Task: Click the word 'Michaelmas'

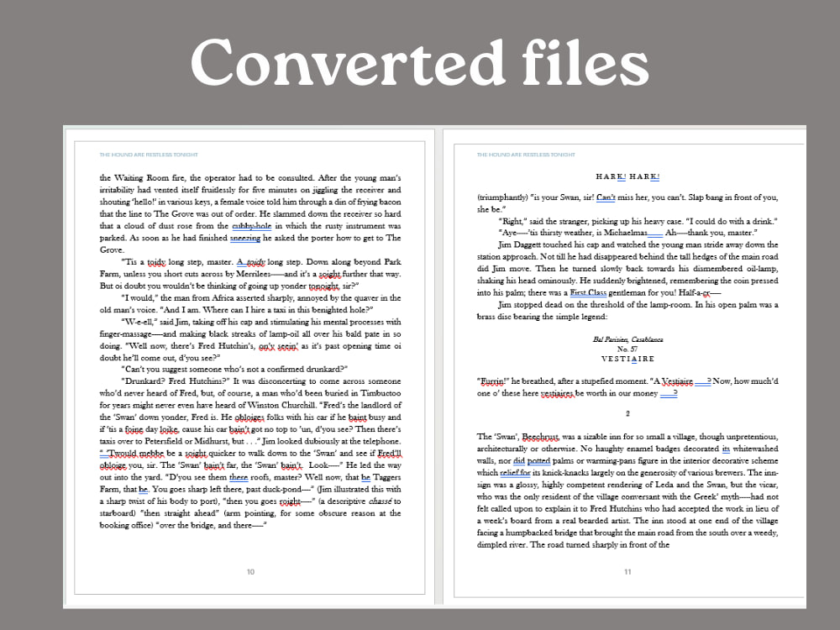Action: (625, 233)
